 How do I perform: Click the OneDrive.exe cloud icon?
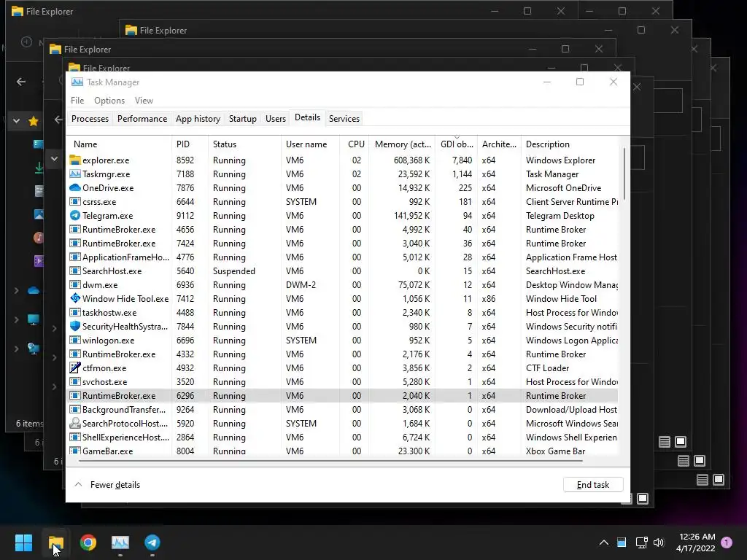coord(75,187)
